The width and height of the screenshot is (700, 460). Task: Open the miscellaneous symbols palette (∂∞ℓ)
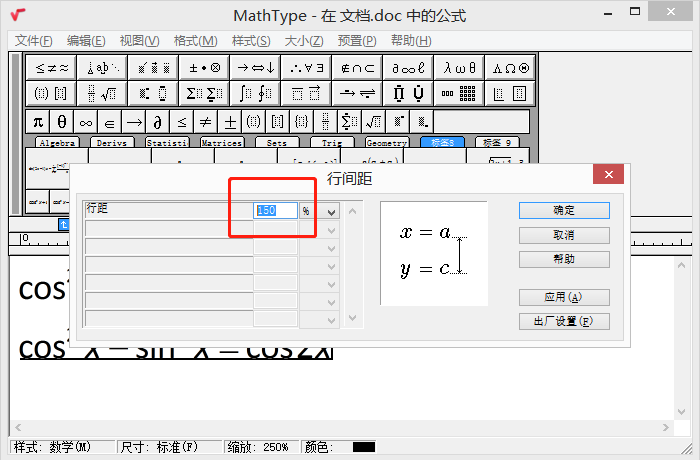(408, 68)
